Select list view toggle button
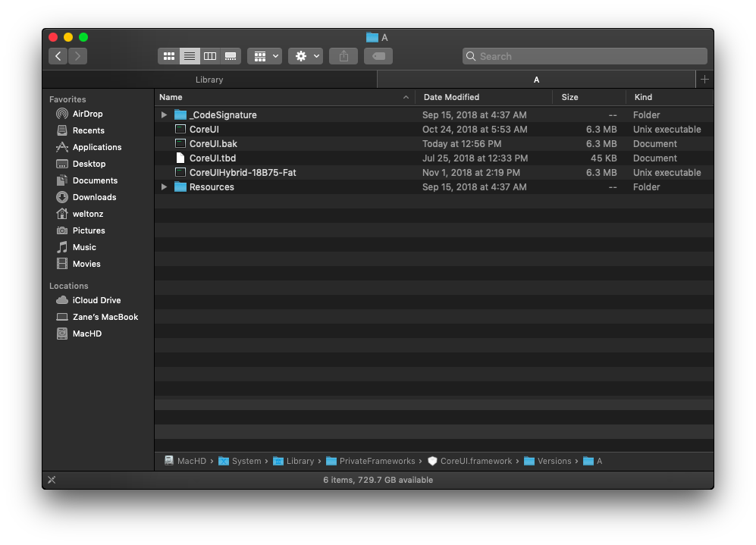756x545 pixels. click(x=190, y=56)
